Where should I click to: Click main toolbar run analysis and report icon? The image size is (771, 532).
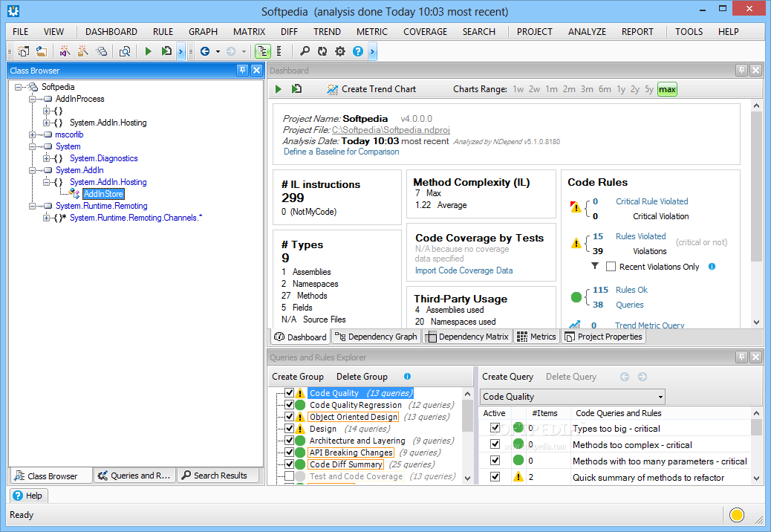(x=166, y=51)
